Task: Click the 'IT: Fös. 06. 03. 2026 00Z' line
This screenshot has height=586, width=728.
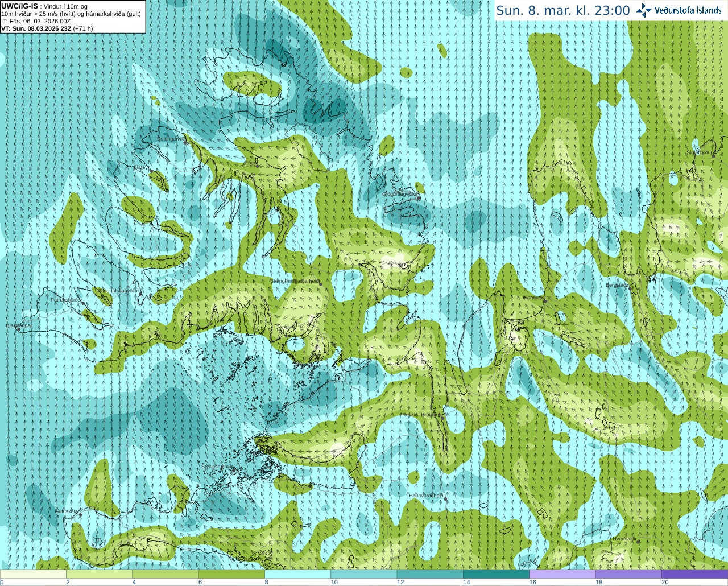Action: coord(36,21)
